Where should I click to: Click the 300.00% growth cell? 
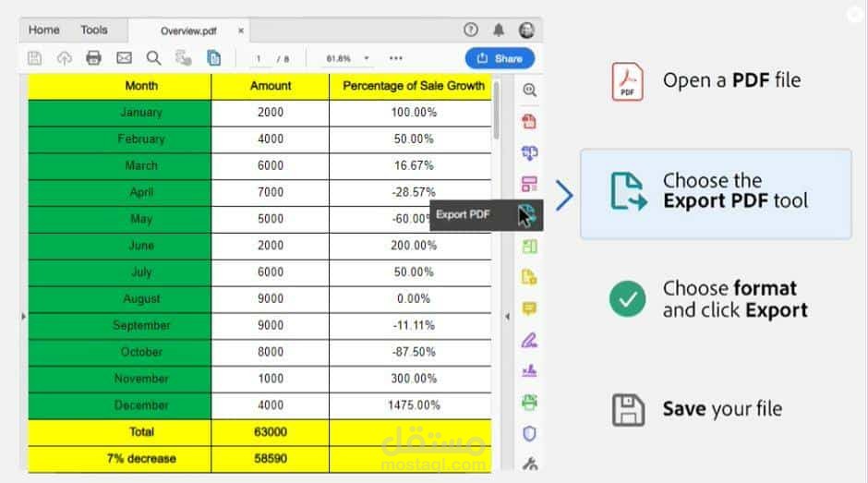[410, 379]
